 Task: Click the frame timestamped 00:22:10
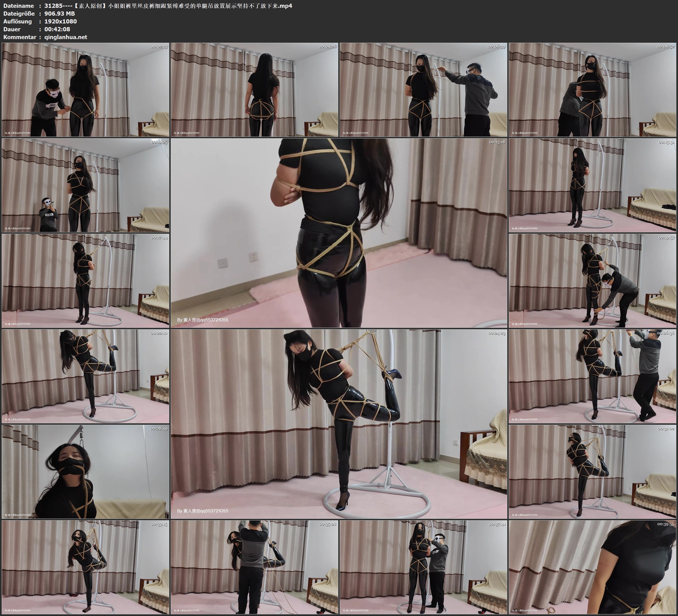pyautogui.click(x=85, y=376)
